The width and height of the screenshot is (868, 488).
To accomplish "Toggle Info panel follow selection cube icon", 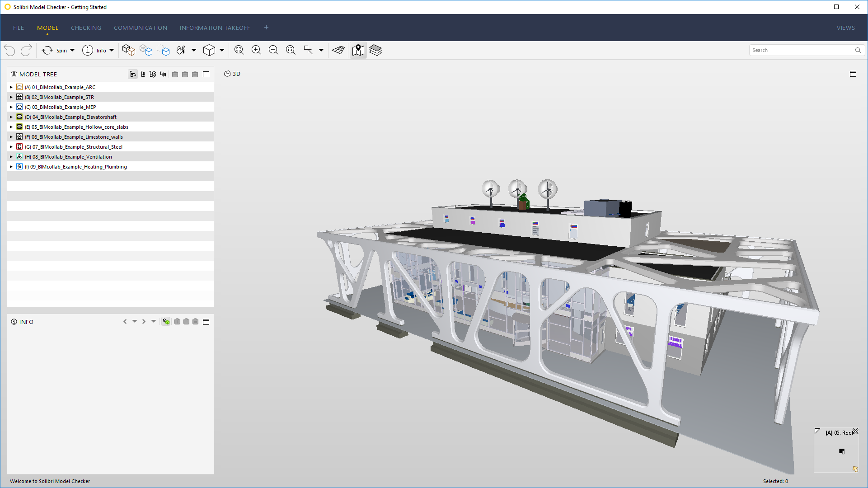I will 166,322.
